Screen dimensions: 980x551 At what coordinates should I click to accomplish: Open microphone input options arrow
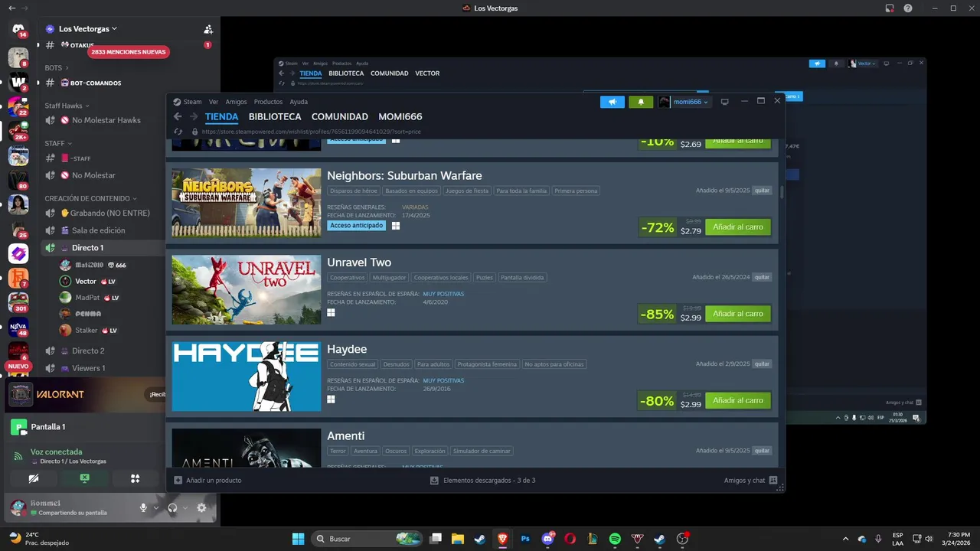156,507
